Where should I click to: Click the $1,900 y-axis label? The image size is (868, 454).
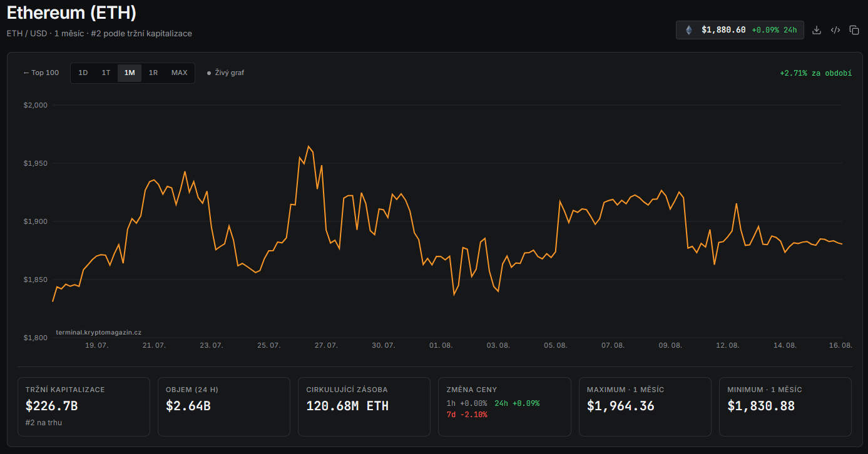click(36, 221)
